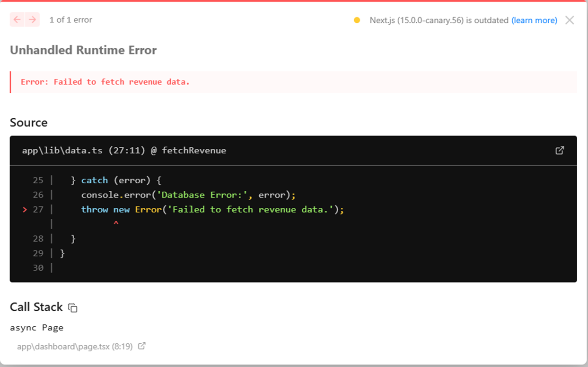Open the 'learn more' link
The width and height of the screenshot is (588, 367).
(x=534, y=20)
